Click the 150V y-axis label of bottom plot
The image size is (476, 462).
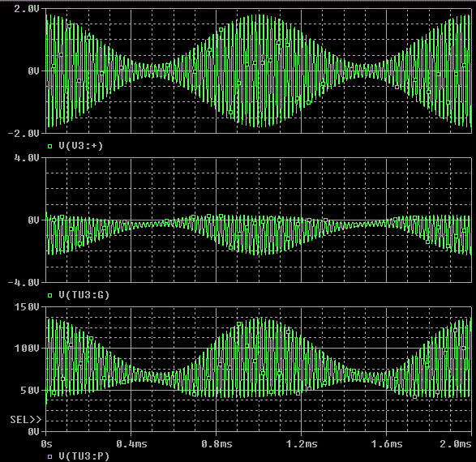click(x=27, y=307)
